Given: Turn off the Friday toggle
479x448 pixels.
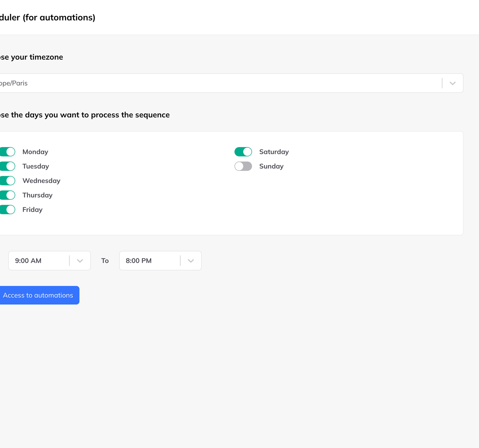Looking at the screenshot, I should tap(7, 210).
